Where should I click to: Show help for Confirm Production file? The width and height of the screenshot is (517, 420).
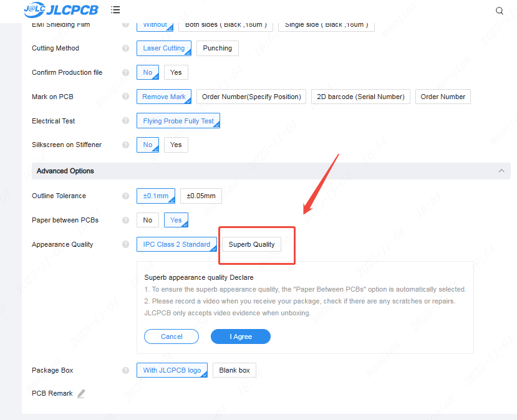point(125,72)
